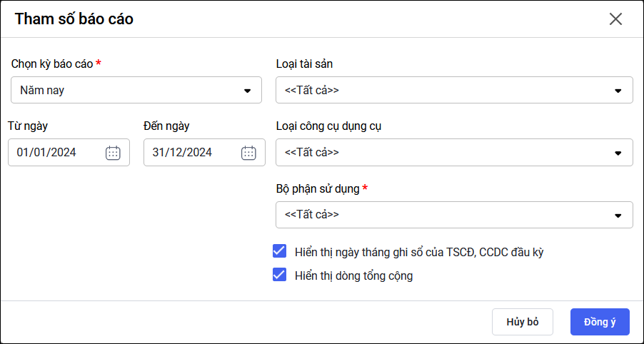Click the Tham số báo cáo dialog title
Viewport: 644px width, 344px height.
tap(74, 19)
